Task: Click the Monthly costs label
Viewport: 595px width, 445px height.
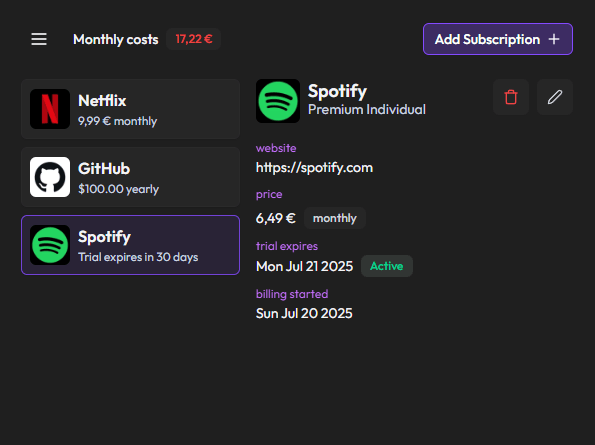Action: 115,39
